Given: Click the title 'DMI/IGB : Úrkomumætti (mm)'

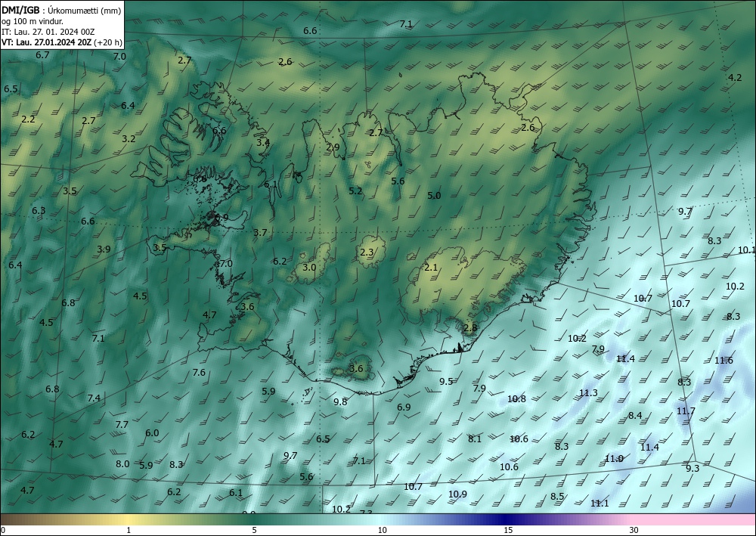Looking at the screenshot, I should (x=61, y=11).
